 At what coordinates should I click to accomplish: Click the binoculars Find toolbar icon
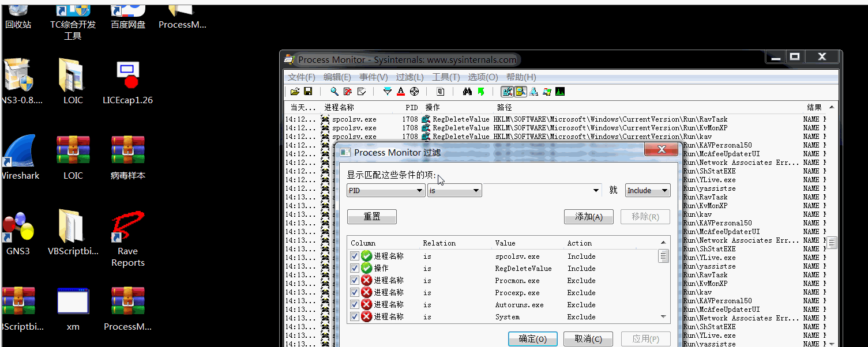467,91
